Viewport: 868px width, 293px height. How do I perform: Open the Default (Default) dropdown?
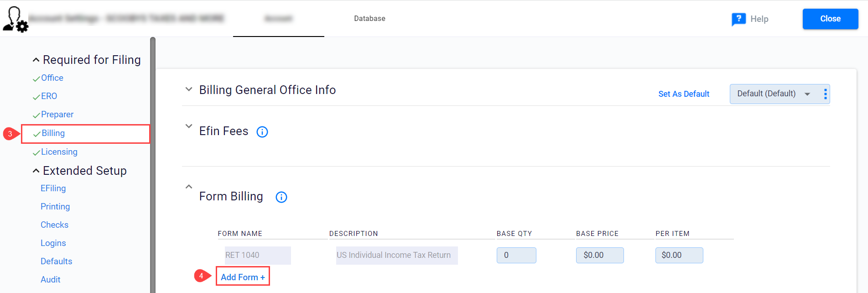[773, 94]
